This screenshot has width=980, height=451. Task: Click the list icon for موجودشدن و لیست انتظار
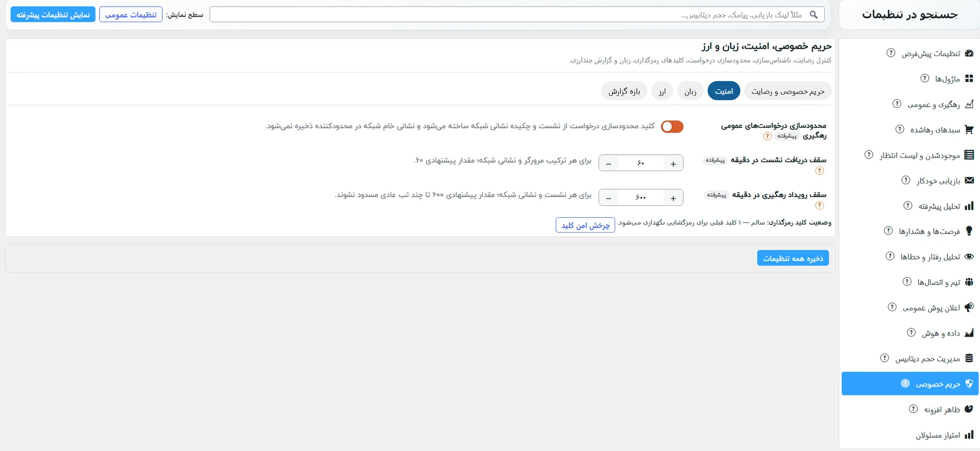point(969,155)
